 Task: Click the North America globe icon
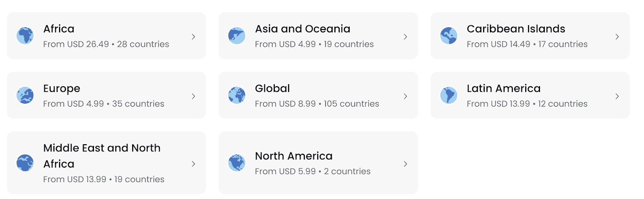pos(237,163)
